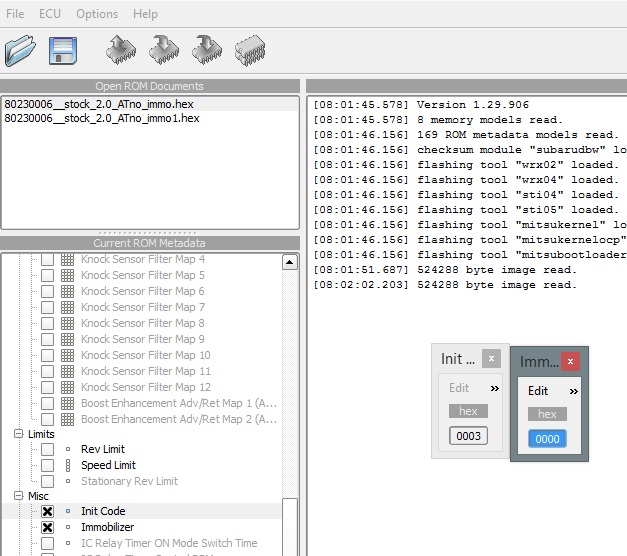Click the save ROM floppy disk icon
Screen dimensions: 627x556
(63, 49)
